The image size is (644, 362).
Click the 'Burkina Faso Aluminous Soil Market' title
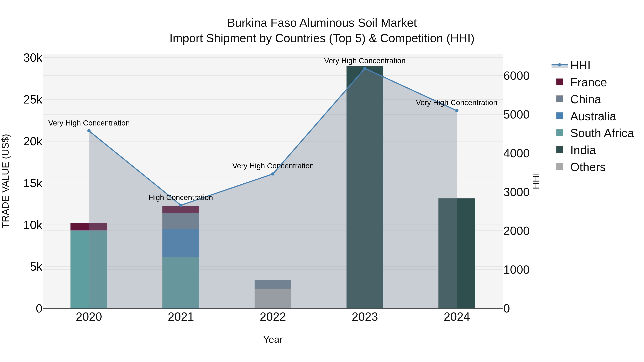[322, 23]
